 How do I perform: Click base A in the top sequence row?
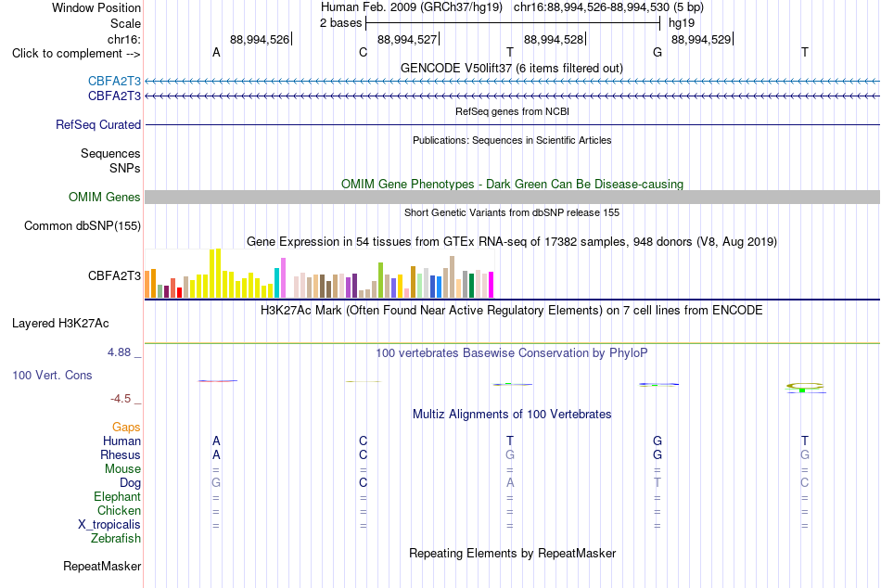tap(216, 52)
